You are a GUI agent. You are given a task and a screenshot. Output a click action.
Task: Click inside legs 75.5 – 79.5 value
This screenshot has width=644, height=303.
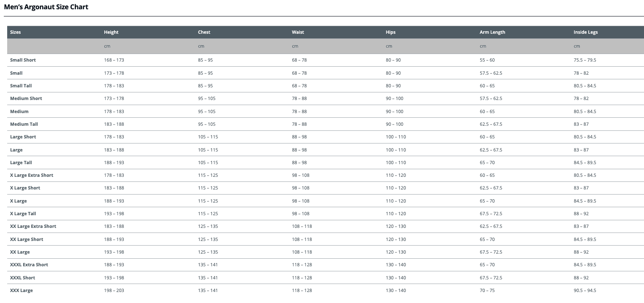[x=585, y=60]
